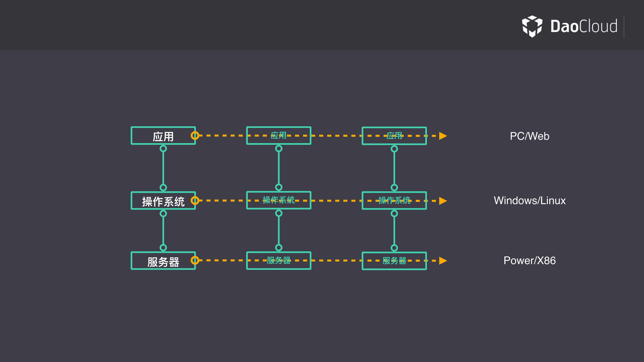
Task: Select the first 应用 box
Action: (163, 136)
